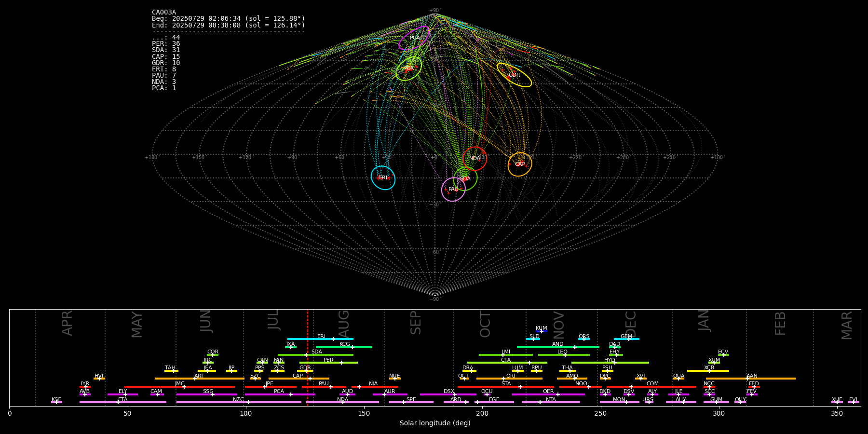868x434 pixels.
Task: Click the QUA shower label in timeline
Action: pyautogui.click(x=678, y=376)
